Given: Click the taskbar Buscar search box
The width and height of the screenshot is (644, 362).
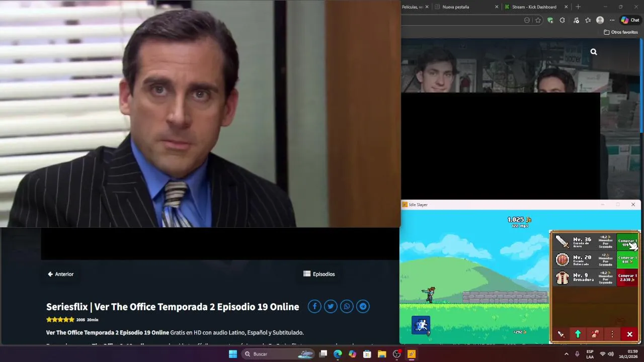Looking at the screenshot, I should (278, 354).
